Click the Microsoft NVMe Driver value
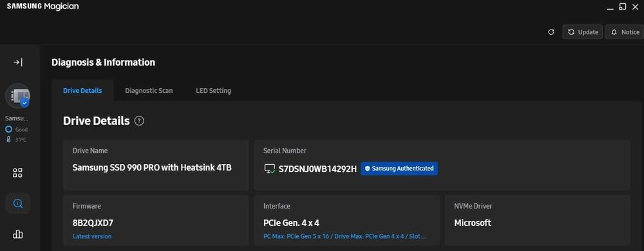 [x=472, y=223]
